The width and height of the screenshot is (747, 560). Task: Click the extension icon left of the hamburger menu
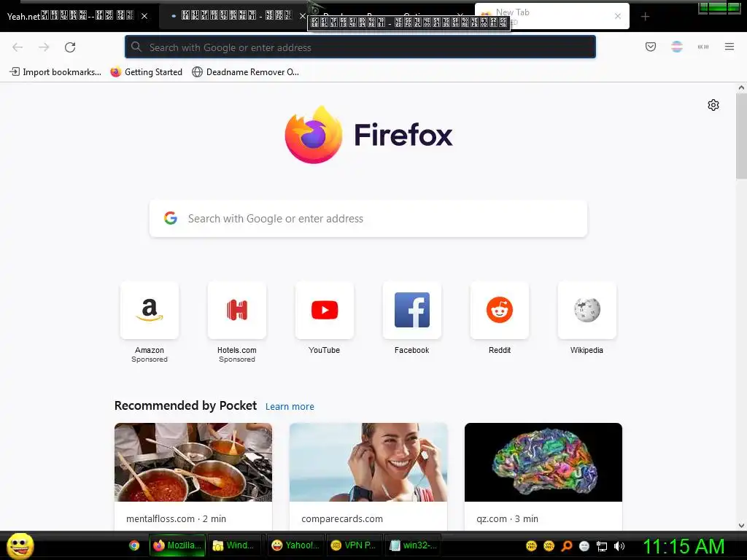click(703, 47)
